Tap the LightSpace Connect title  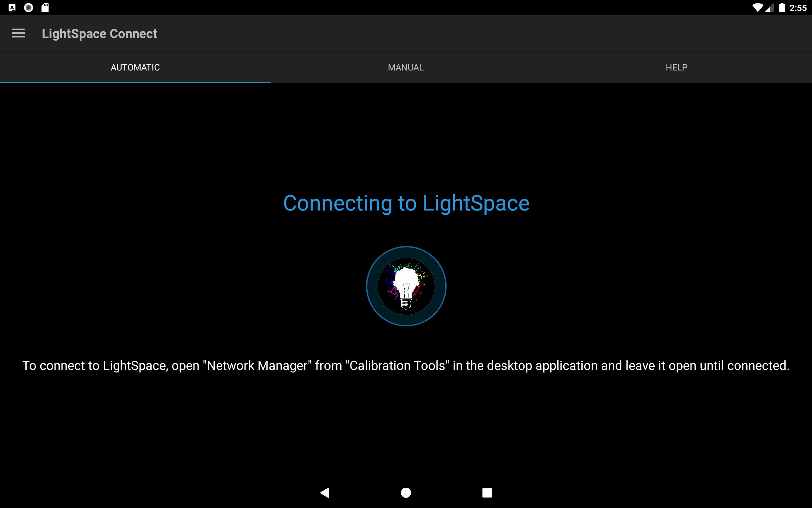pyautogui.click(x=99, y=34)
